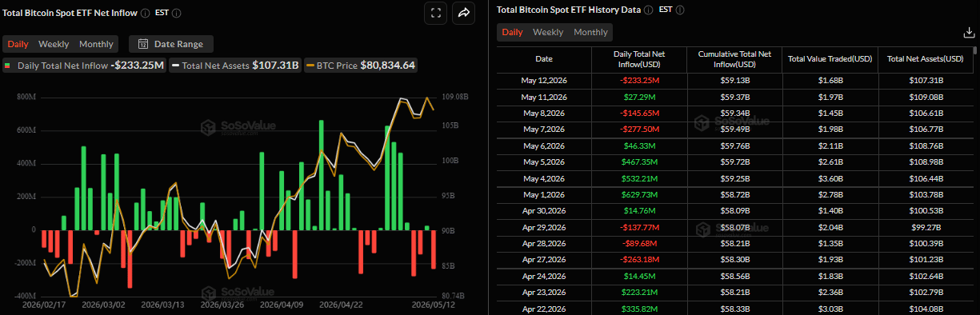The image size is (980, 315).
Task: Click info icon beside History Data EST
Action: [x=680, y=10]
